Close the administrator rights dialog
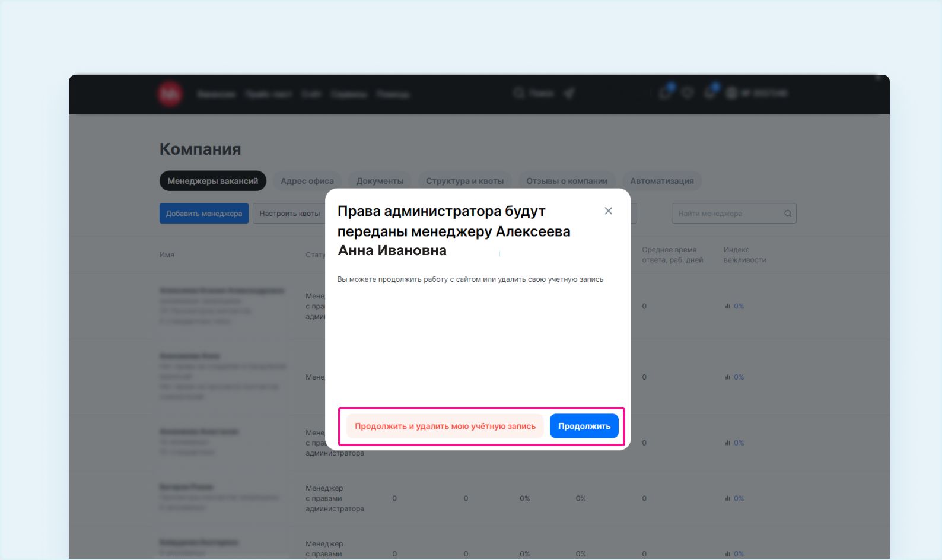 pyautogui.click(x=608, y=211)
